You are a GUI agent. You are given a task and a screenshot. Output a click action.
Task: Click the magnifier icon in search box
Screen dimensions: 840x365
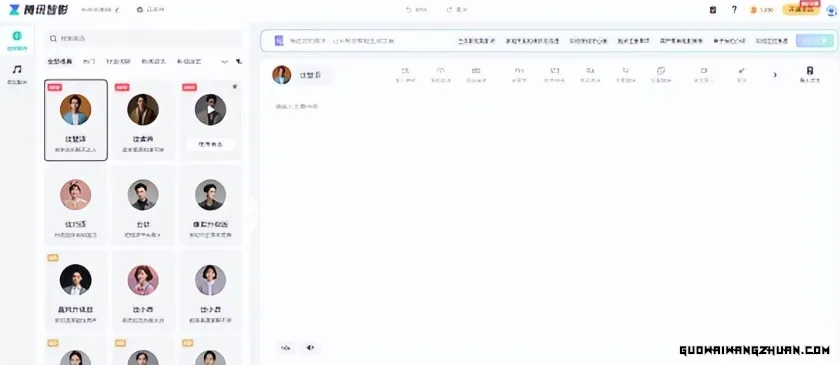(53, 39)
